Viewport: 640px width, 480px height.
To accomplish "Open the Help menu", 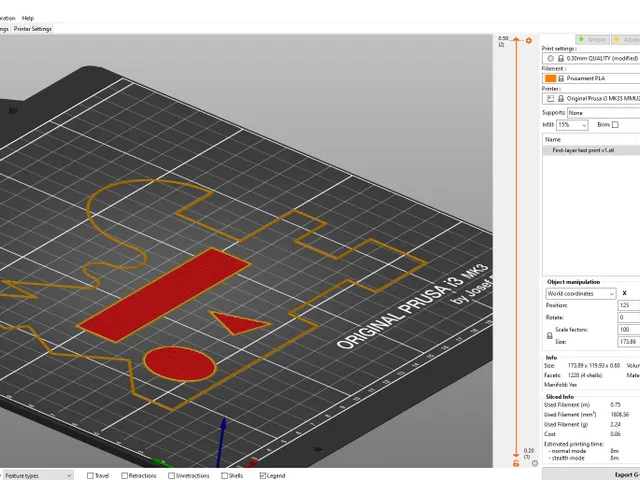I will pos(28,18).
